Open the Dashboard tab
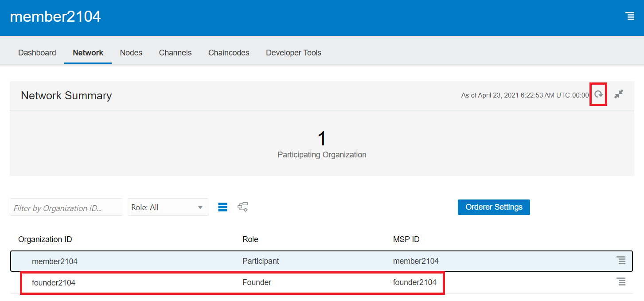 pyautogui.click(x=37, y=53)
